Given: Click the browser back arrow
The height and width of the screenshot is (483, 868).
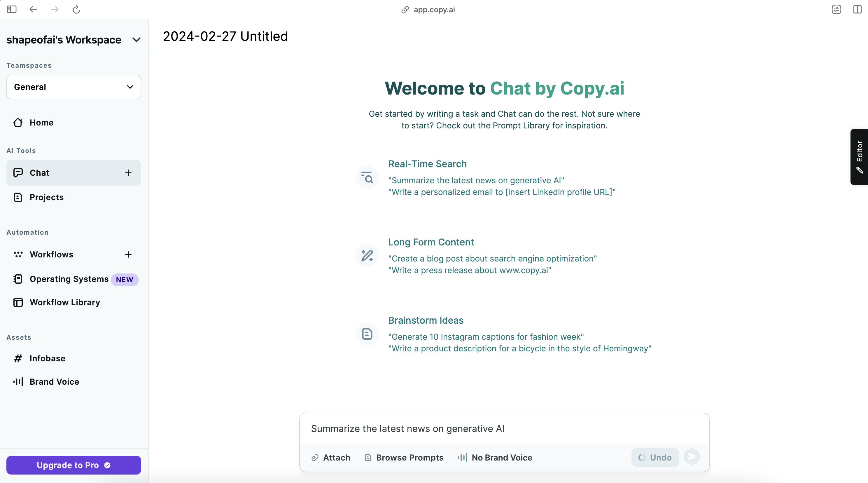Looking at the screenshot, I should pos(33,9).
